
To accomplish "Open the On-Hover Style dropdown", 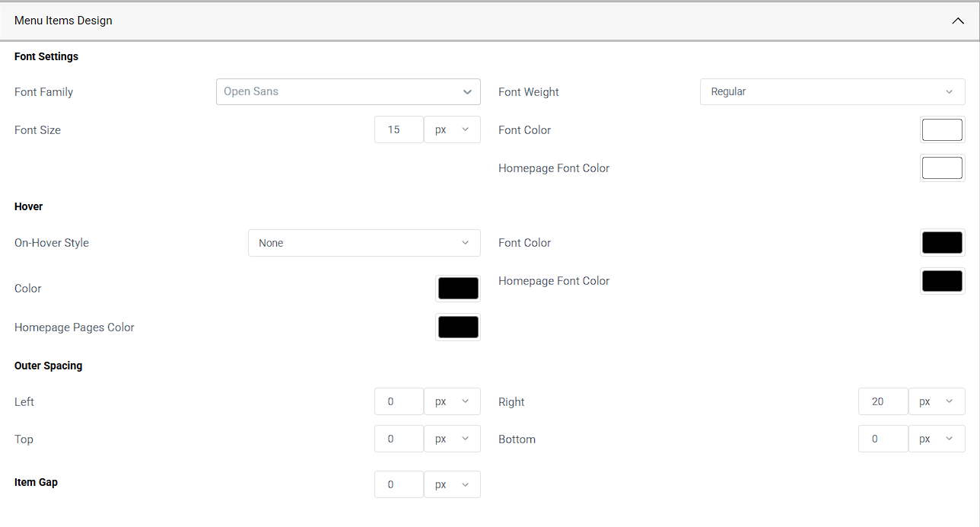I will [364, 243].
